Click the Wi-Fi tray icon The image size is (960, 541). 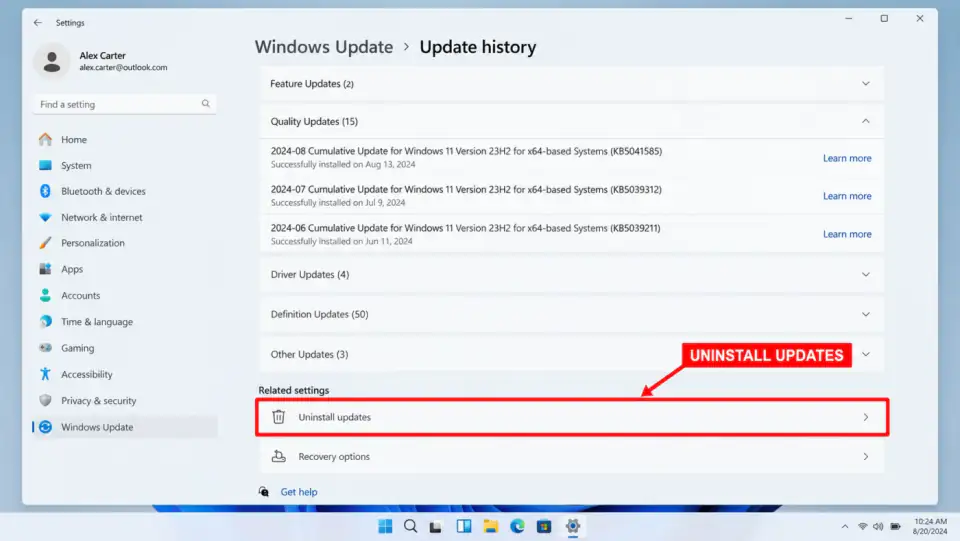click(862, 526)
